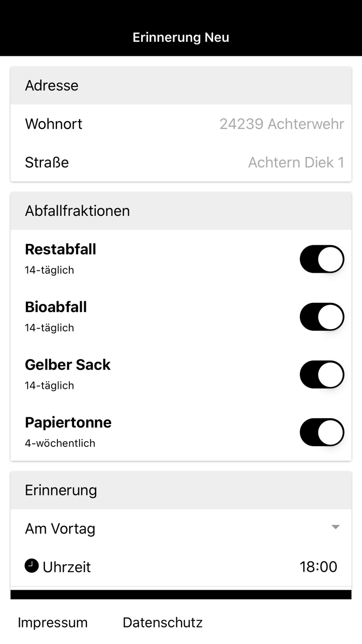Open the Impressum page
Image resolution: width=362 pixels, height=644 pixels.
tap(52, 622)
